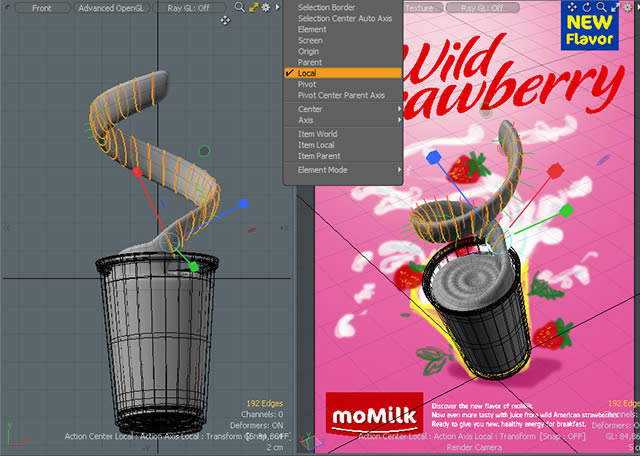Click the pan move icon in Render Camera viewport

572,7
